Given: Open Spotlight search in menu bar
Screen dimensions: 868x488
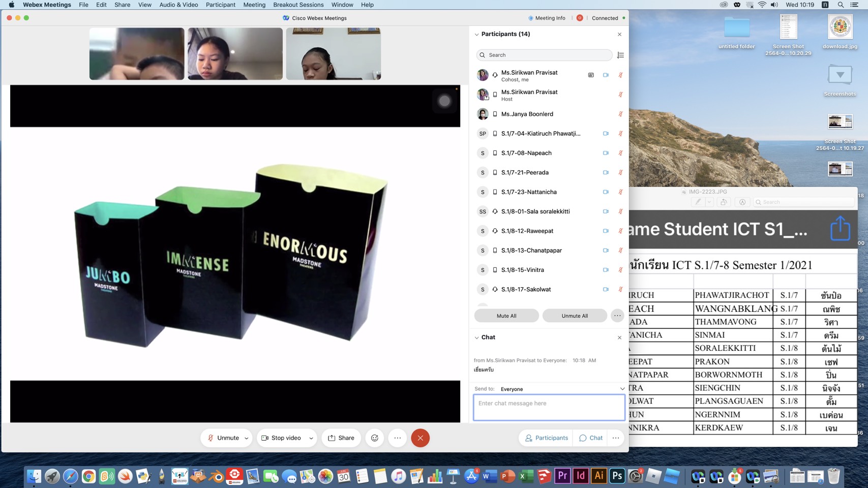Looking at the screenshot, I should (841, 5).
